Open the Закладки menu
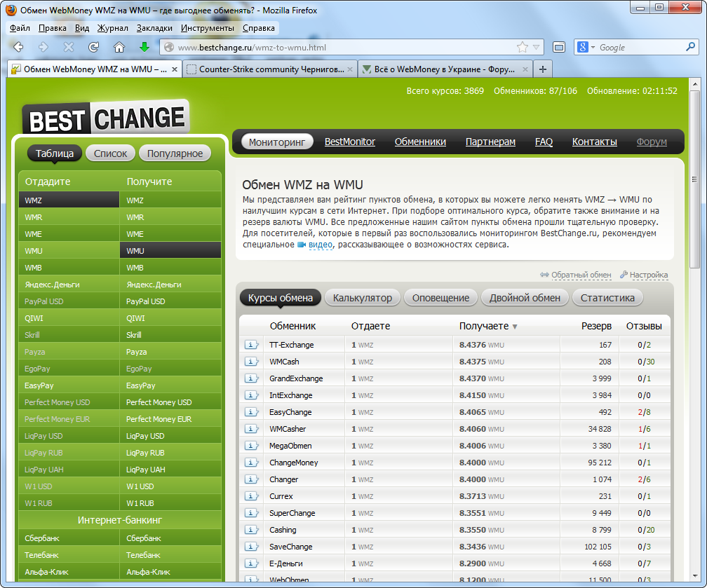The image size is (707, 588). pyautogui.click(x=154, y=28)
